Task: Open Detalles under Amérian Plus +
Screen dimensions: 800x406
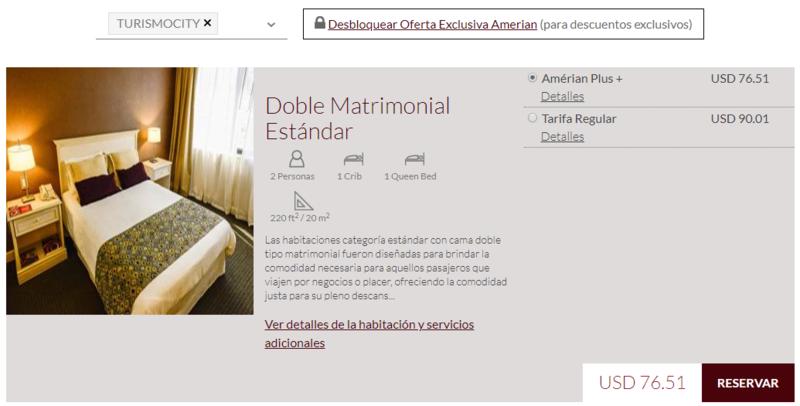Action: pyautogui.click(x=562, y=96)
